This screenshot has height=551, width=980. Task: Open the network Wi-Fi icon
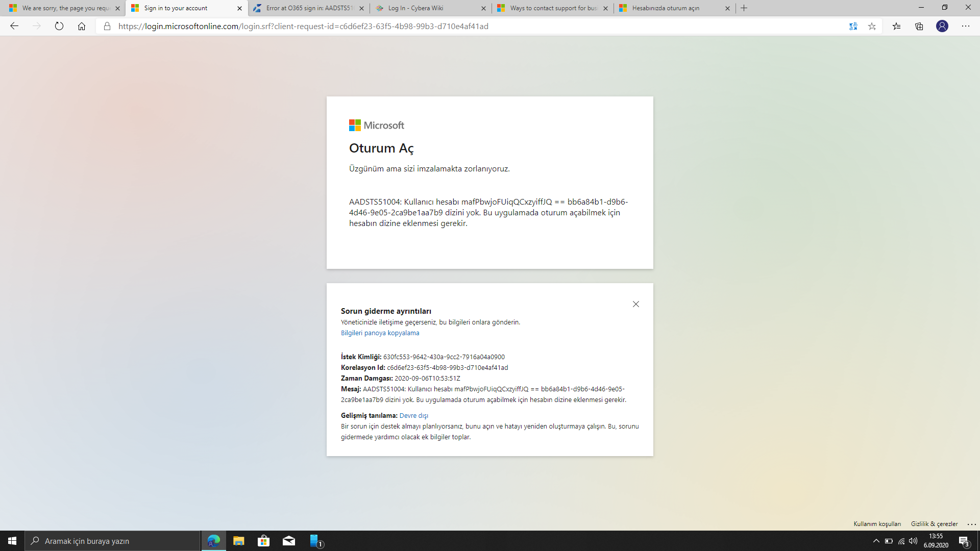pos(901,541)
